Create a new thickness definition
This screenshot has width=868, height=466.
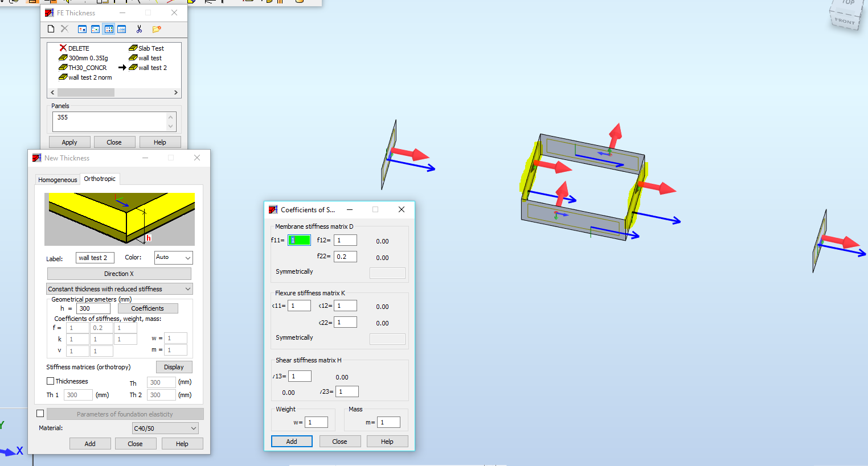(x=51, y=28)
